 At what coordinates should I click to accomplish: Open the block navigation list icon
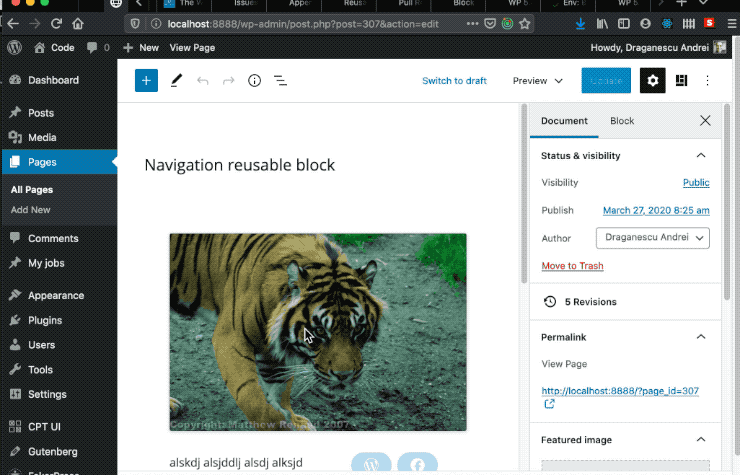click(x=280, y=81)
